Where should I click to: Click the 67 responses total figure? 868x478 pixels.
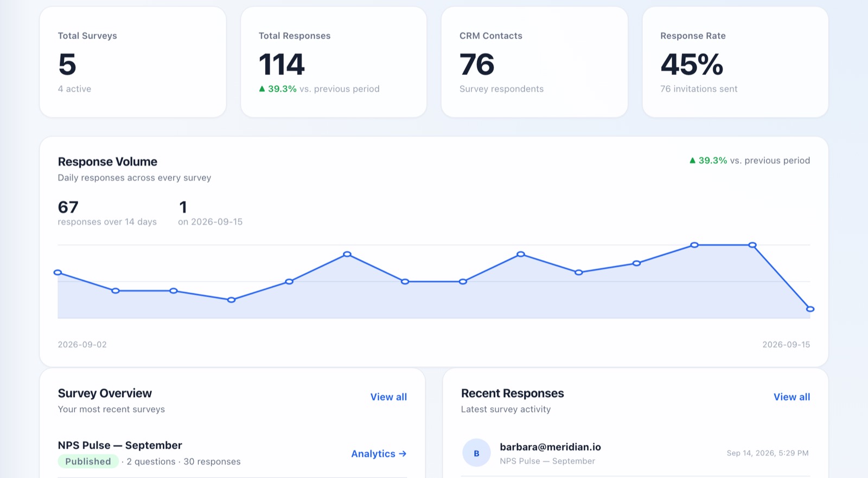coord(68,207)
